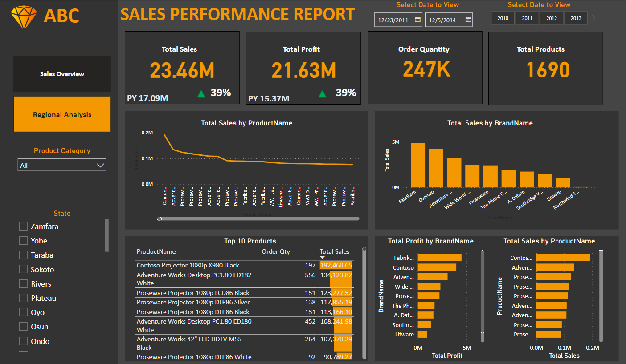
Task: Click Litware bar in Total Profit by BrandName
Action: tap(422, 334)
